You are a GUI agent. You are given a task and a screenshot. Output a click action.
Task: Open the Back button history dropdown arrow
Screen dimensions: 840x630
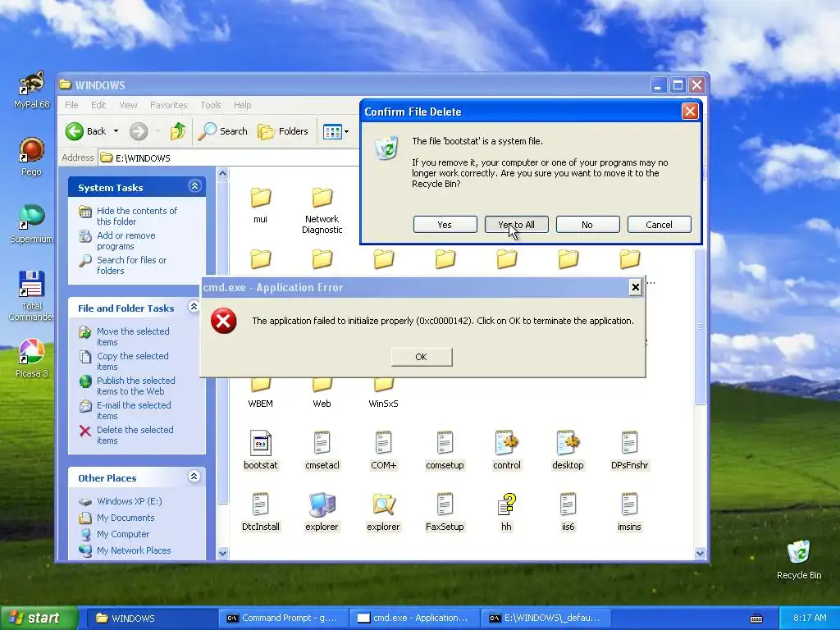pos(116,131)
